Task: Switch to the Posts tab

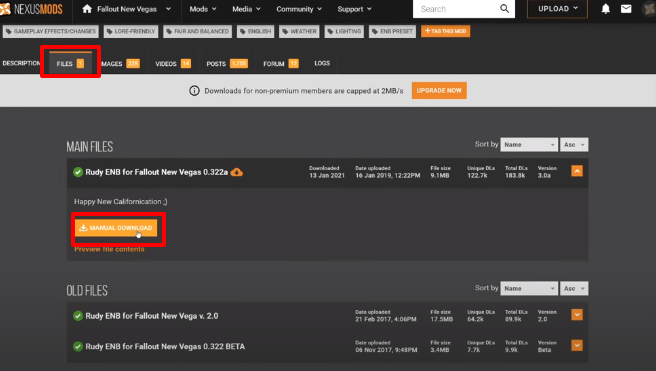Action: 227,64
